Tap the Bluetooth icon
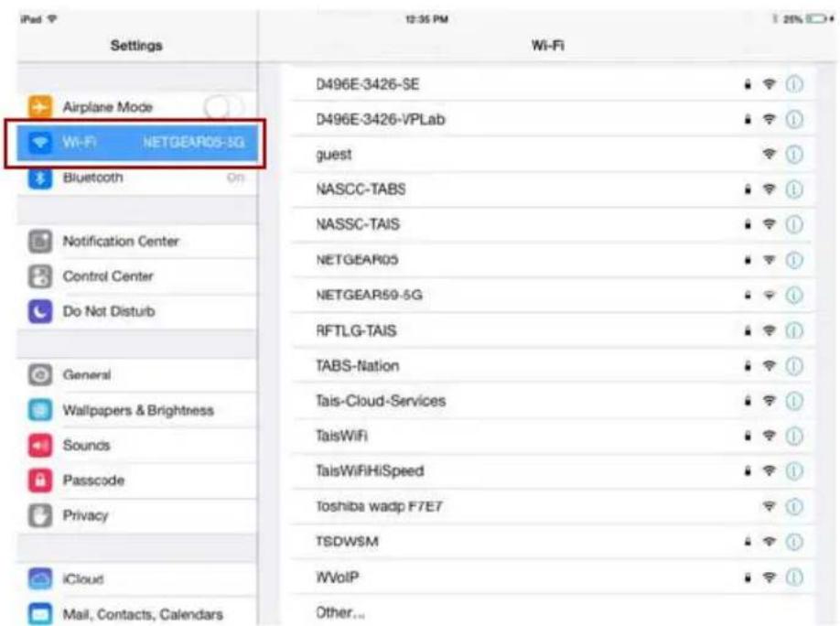Screen dimensions: 840x626 pyautogui.click(x=40, y=178)
